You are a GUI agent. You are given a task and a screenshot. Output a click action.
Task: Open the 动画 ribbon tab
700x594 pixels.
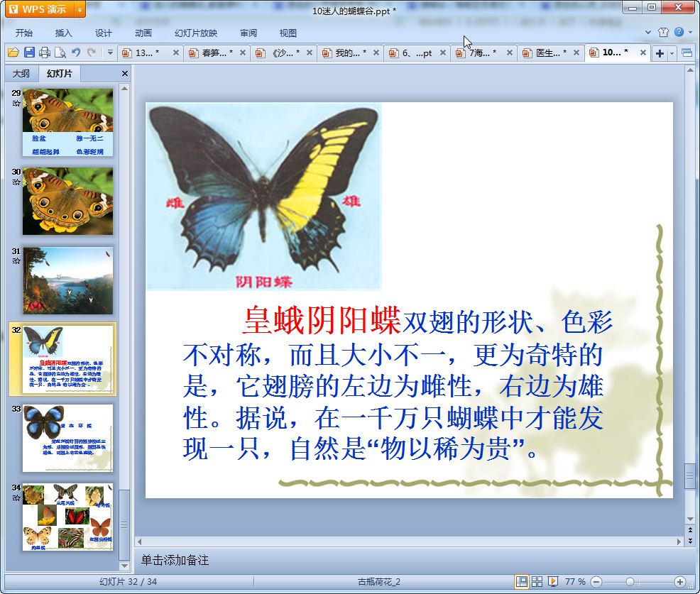click(x=143, y=33)
